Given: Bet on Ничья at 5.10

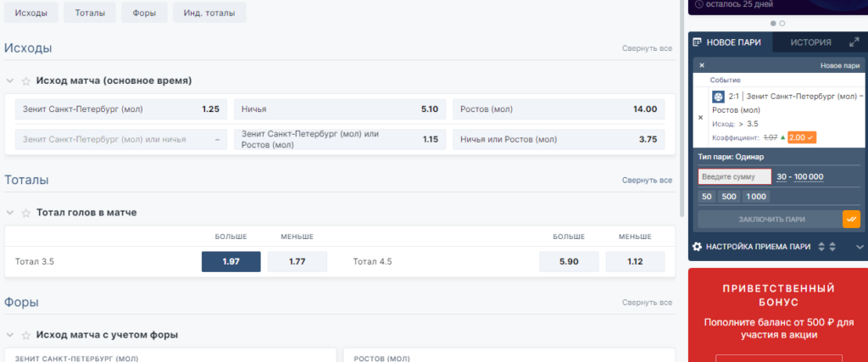Looking at the screenshot, I should point(340,109).
